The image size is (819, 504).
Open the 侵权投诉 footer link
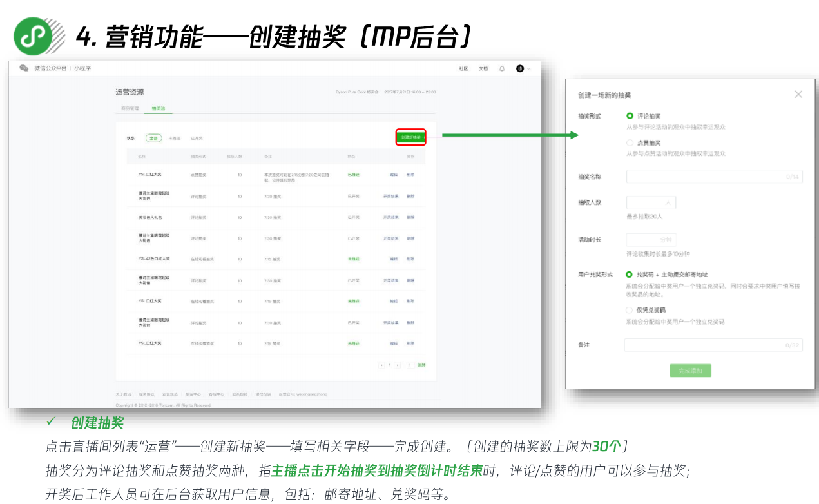pyautogui.click(x=263, y=393)
